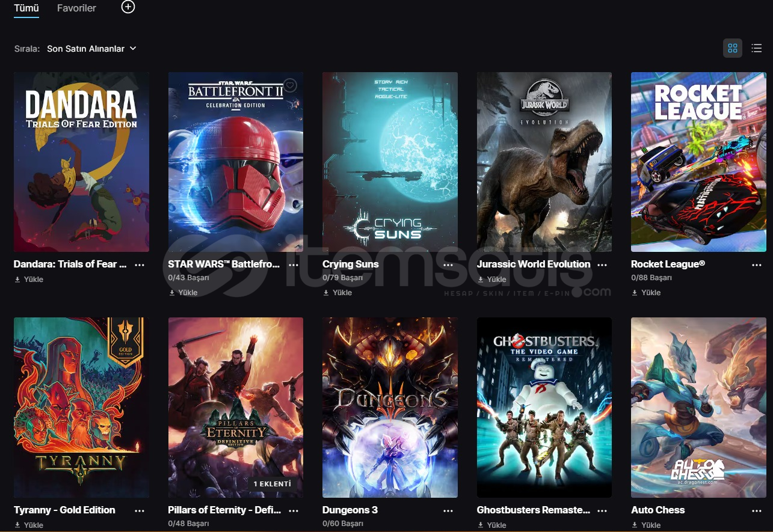Select the Pillars of Eternity cover art

[236, 408]
